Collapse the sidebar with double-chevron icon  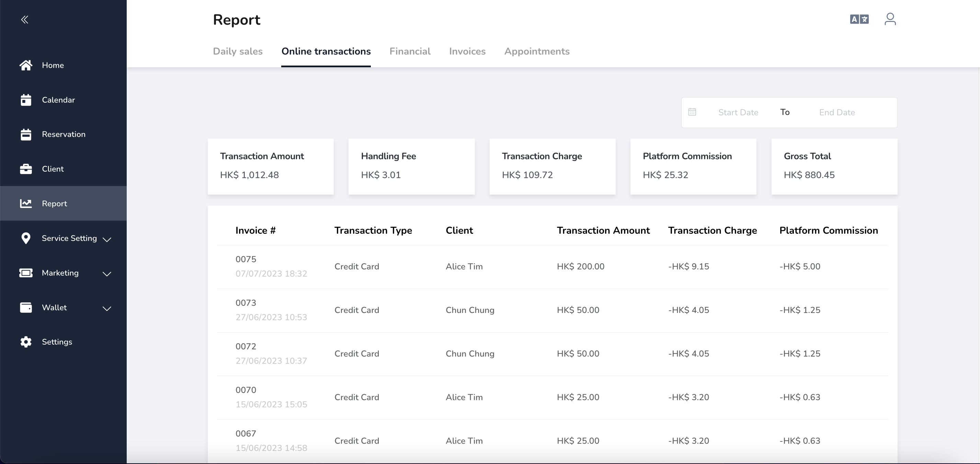point(25,20)
